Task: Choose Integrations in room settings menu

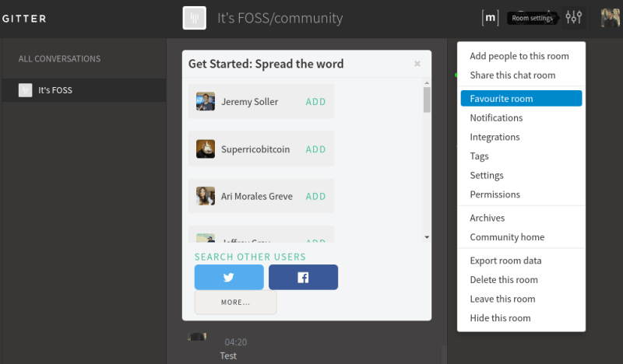Action: (x=495, y=137)
